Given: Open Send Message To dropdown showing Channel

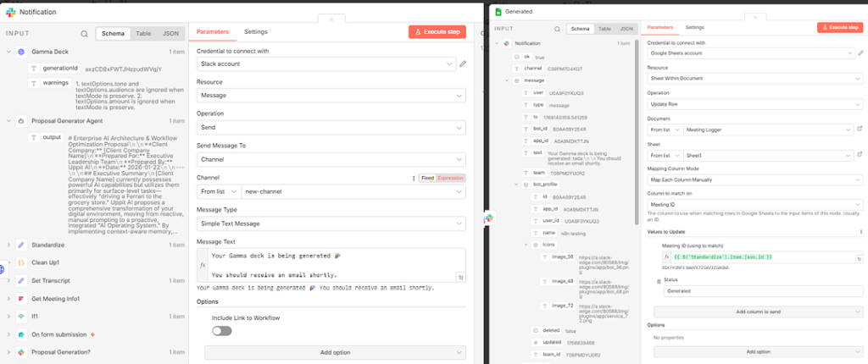Looking at the screenshot, I should coord(331,159).
